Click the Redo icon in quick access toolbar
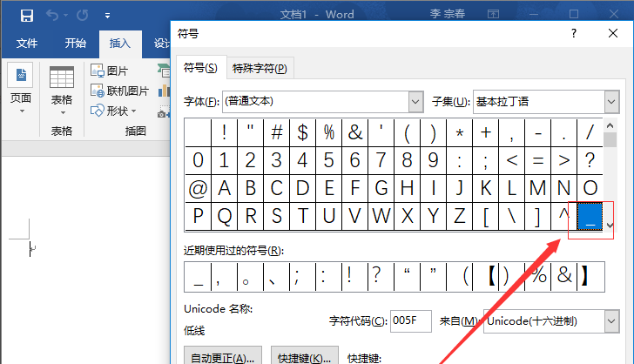 pos(83,16)
